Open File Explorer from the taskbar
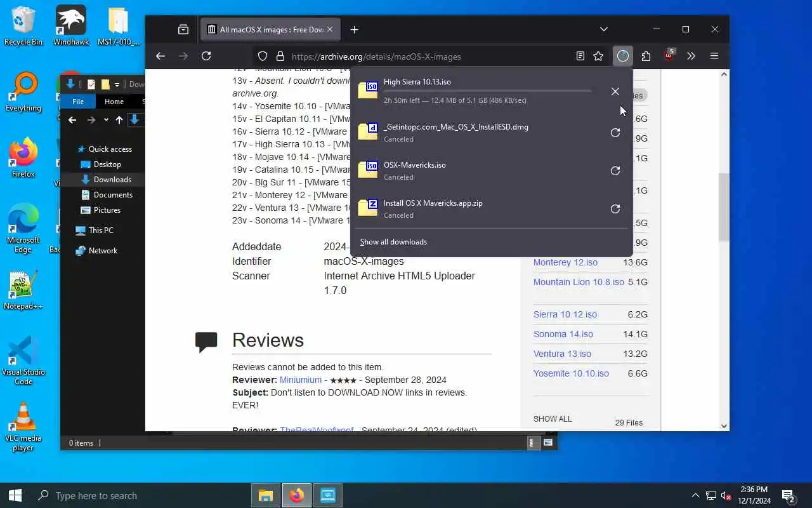Image resolution: width=812 pixels, height=508 pixels. (x=266, y=495)
